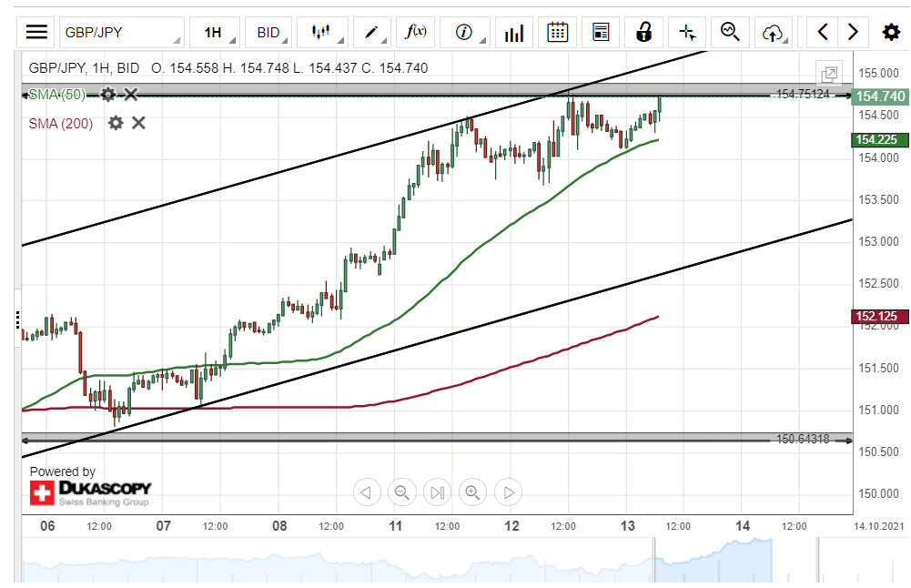Expand the 1H timeframe dropdown

coord(218,33)
